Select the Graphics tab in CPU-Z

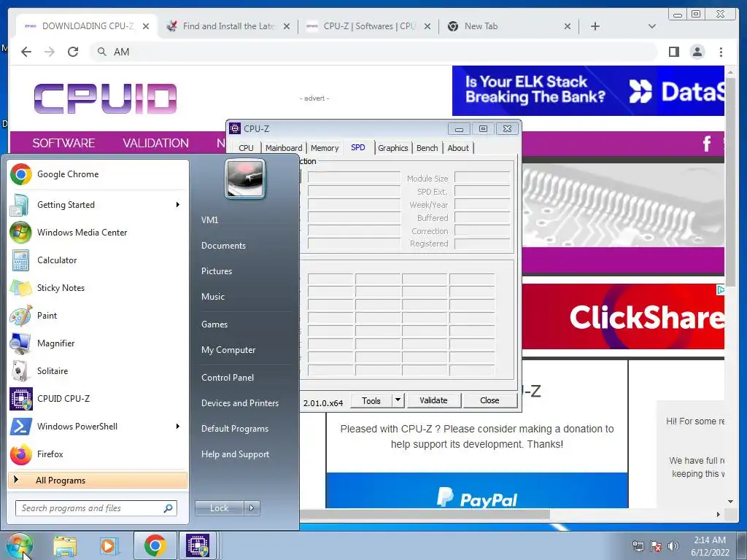pyautogui.click(x=392, y=148)
